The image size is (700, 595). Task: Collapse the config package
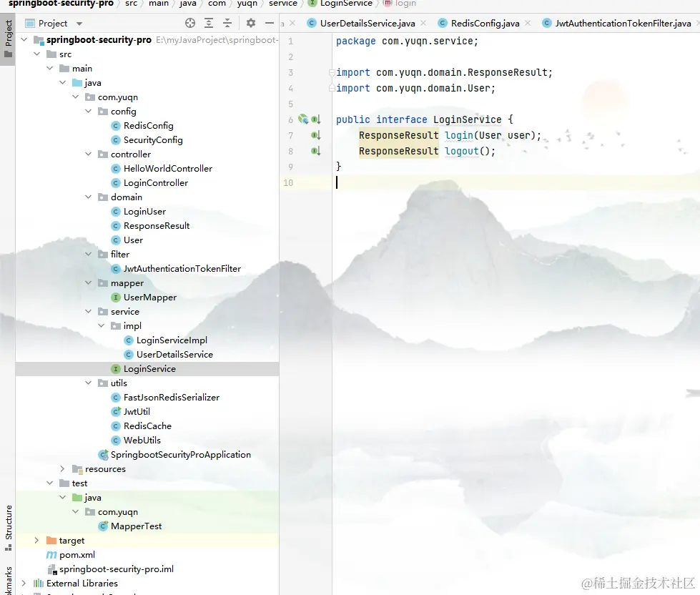pos(89,111)
